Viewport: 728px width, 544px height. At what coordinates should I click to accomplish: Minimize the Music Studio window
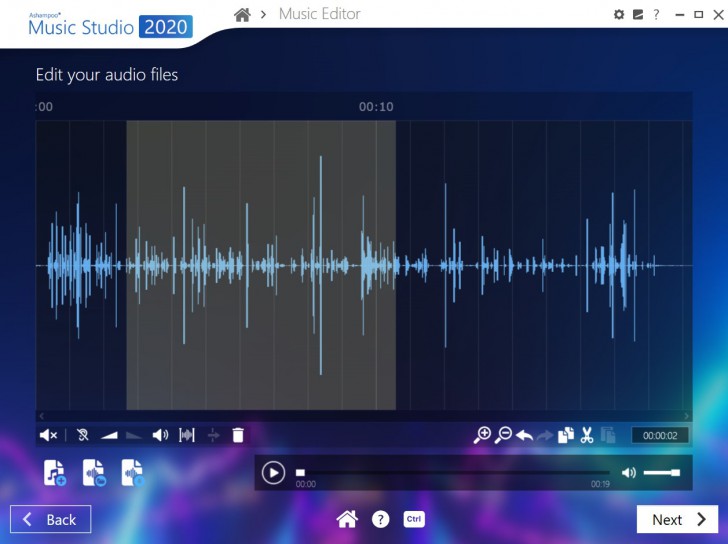point(680,14)
